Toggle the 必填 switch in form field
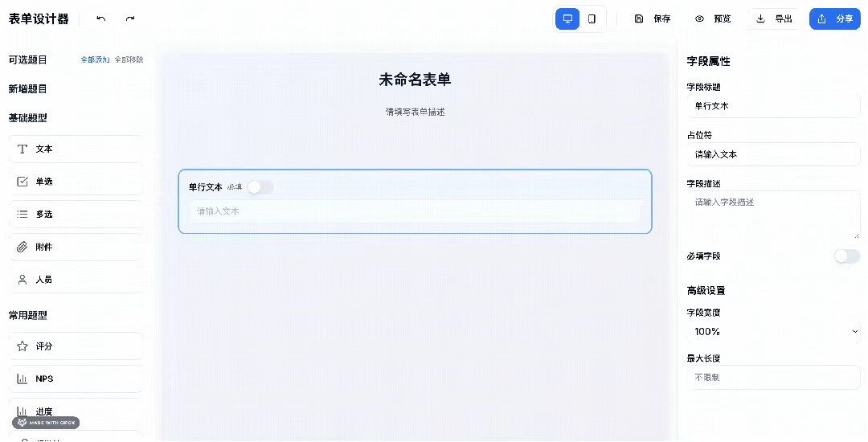 tap(260, 187)
